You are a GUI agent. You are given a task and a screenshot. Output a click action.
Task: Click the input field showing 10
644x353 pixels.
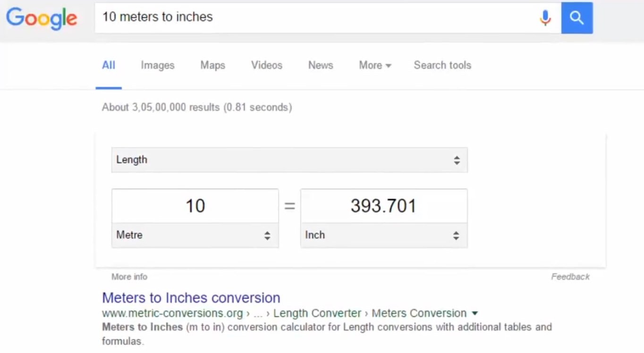tap(195, 206)
